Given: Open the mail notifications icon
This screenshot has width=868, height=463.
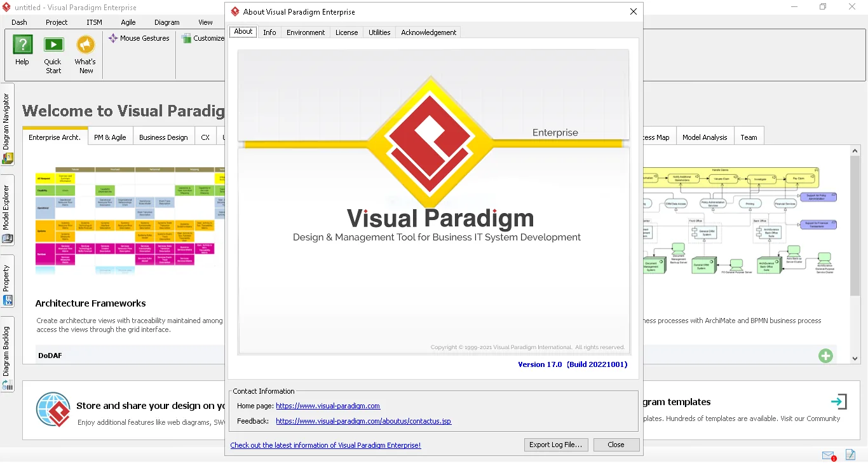Looking at the screenshot, I should coord(829,455).
